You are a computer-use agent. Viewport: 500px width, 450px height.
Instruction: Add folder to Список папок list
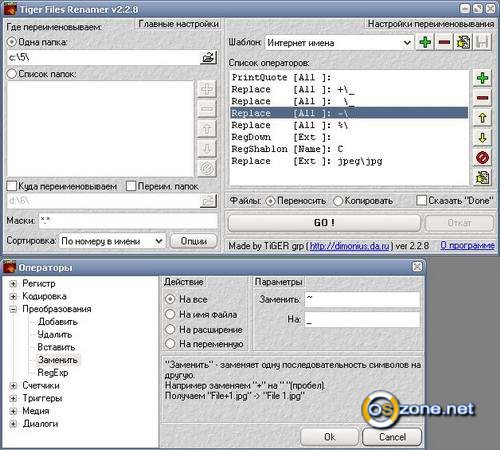[x=207, y=89]
